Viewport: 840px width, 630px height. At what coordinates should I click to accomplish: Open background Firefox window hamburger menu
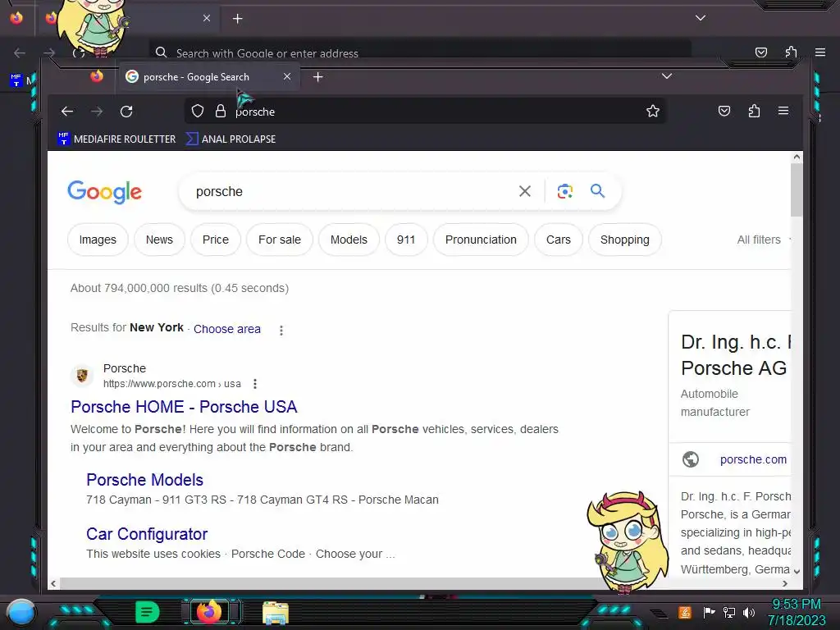coord(820,52)
